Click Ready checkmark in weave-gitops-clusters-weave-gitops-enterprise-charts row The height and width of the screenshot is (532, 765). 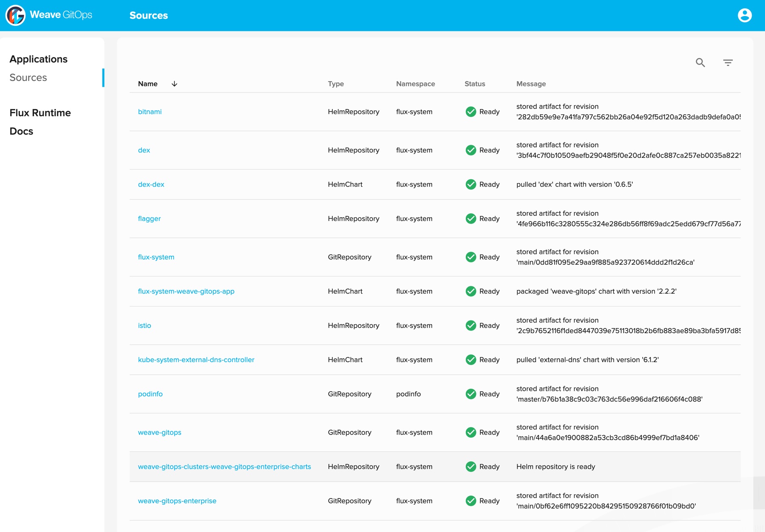pos(470,467)
